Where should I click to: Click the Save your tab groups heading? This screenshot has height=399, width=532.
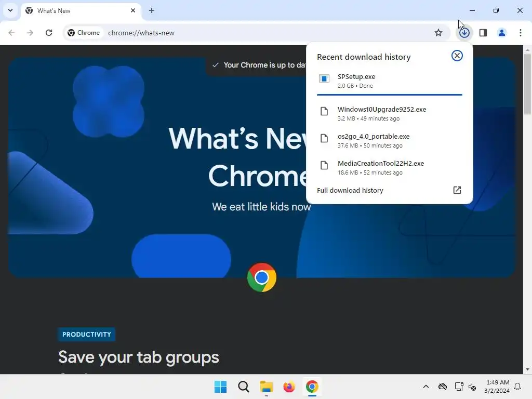tap(138, 357)
